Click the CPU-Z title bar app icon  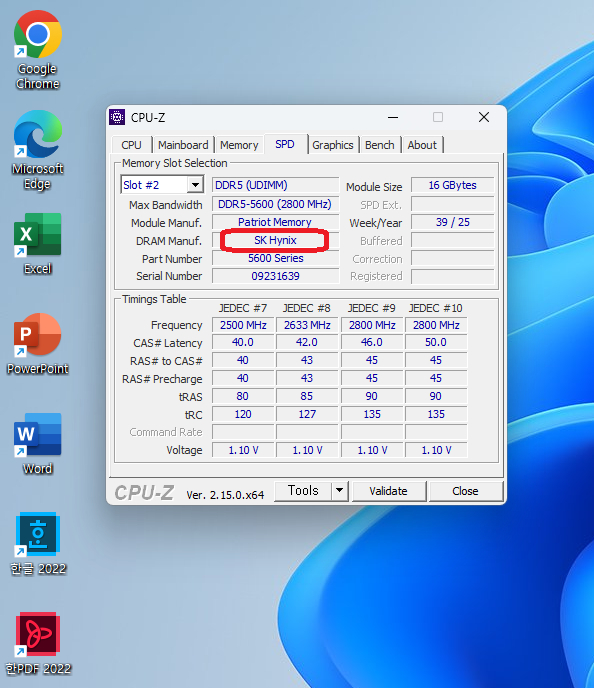pos(117,117)
